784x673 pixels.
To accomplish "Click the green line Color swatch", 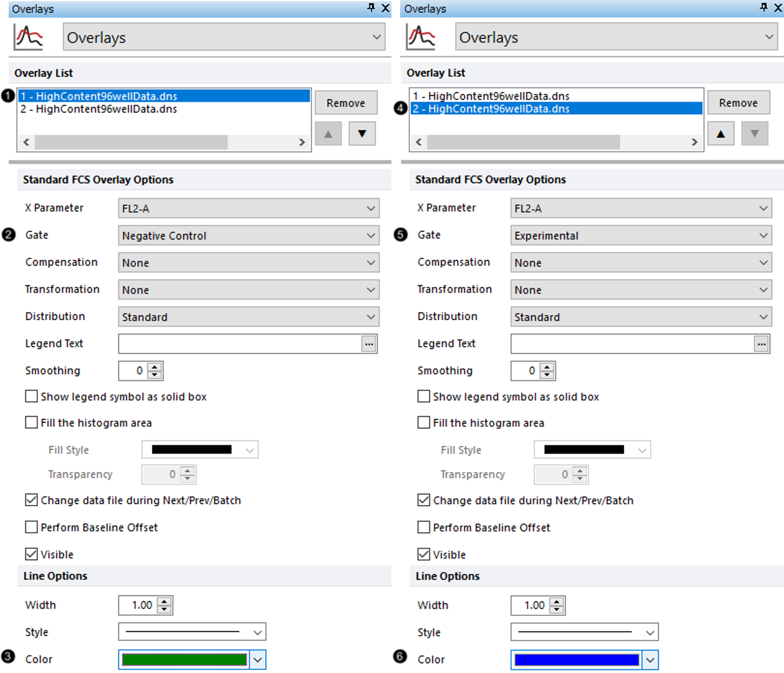I will (184, 659).
